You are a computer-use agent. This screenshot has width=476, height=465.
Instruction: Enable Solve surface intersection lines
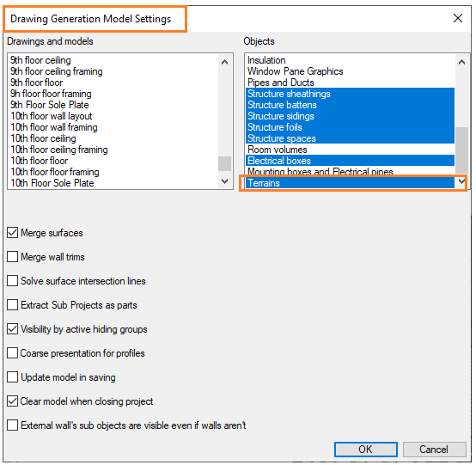[x=12, y=281]
